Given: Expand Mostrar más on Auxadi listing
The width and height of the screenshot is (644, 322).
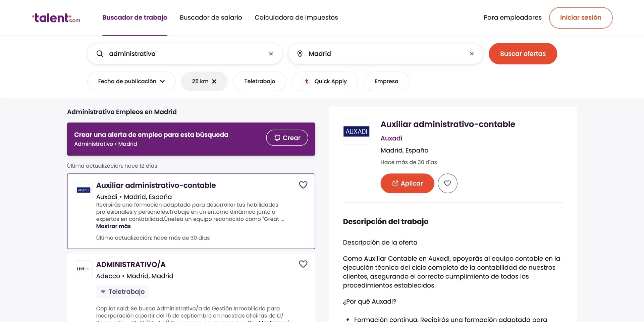Looking at the screenshot, I should 113,226.
